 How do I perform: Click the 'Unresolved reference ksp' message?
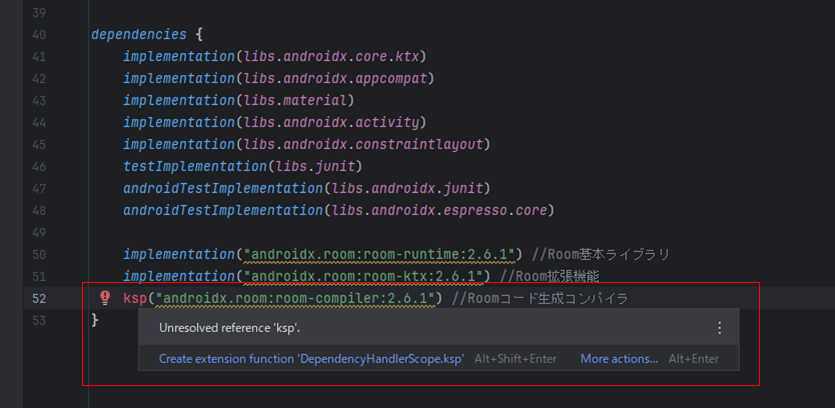(230, 327)
